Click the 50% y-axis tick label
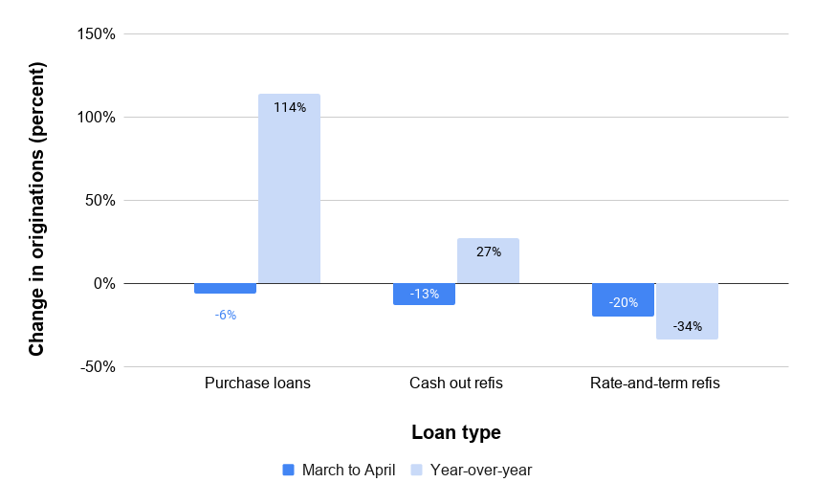This screenshot has height=504, width=814. (x=100, y=200)
